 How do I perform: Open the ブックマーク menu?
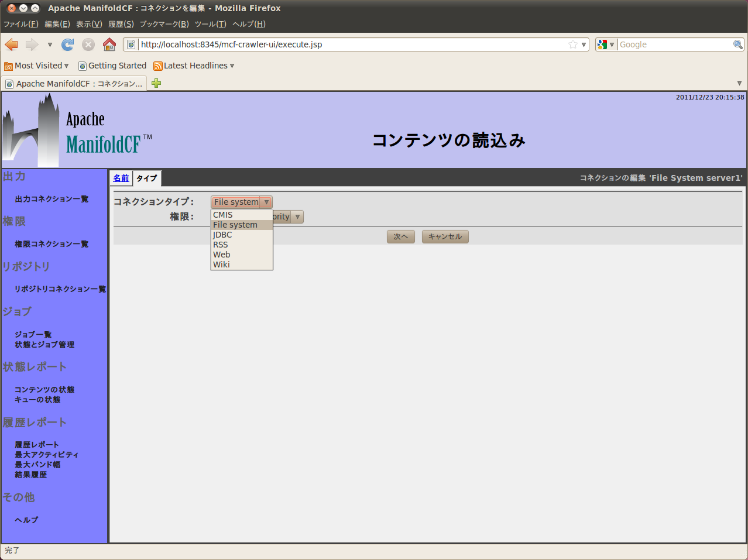click(164, 24)
